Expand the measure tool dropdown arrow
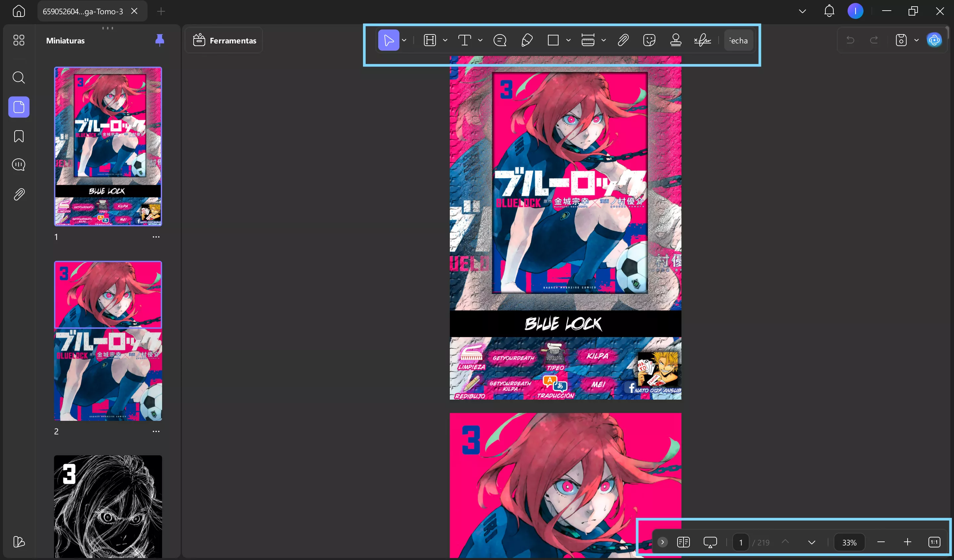 (x=603, y=40)
